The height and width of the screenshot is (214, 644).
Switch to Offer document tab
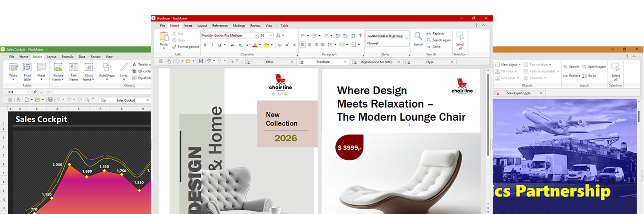pos(269,62)
